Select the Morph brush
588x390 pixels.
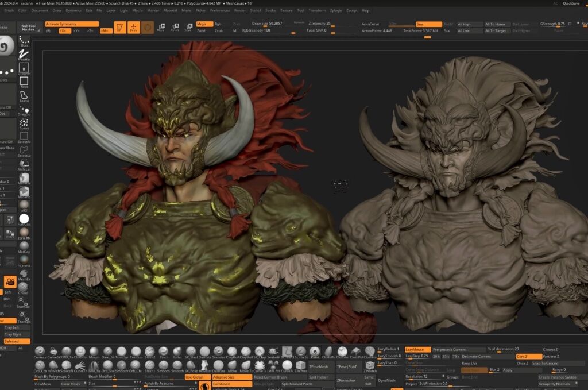[94, 353]
